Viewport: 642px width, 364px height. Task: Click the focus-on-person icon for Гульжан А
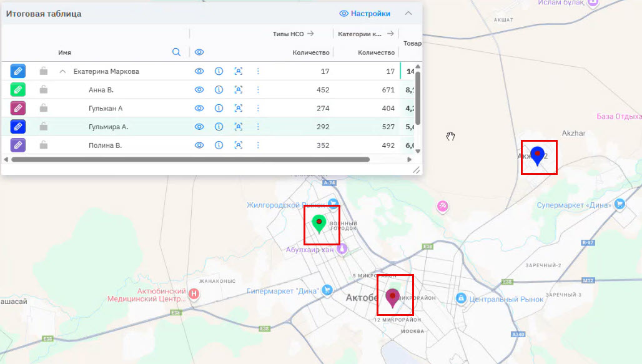[x=238, y=108]
